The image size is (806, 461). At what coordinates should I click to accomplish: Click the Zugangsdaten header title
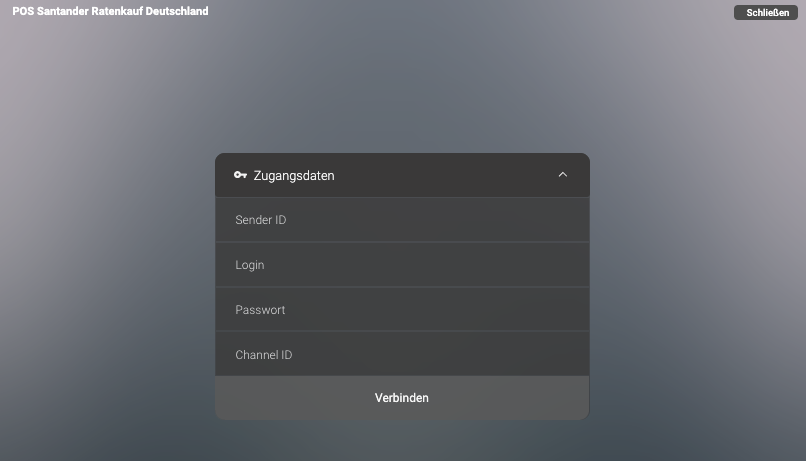pyautogui.click(x=294, y=176)
